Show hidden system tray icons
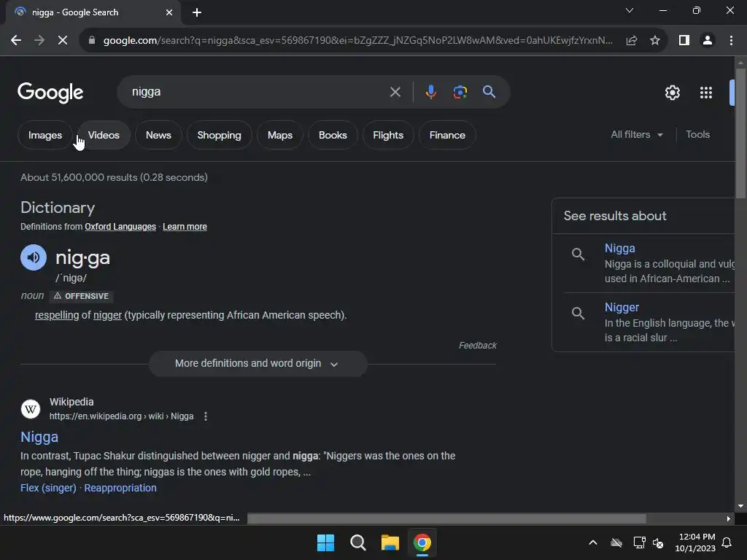The height and width of the screenshot is (560, 747). [593, 542]
